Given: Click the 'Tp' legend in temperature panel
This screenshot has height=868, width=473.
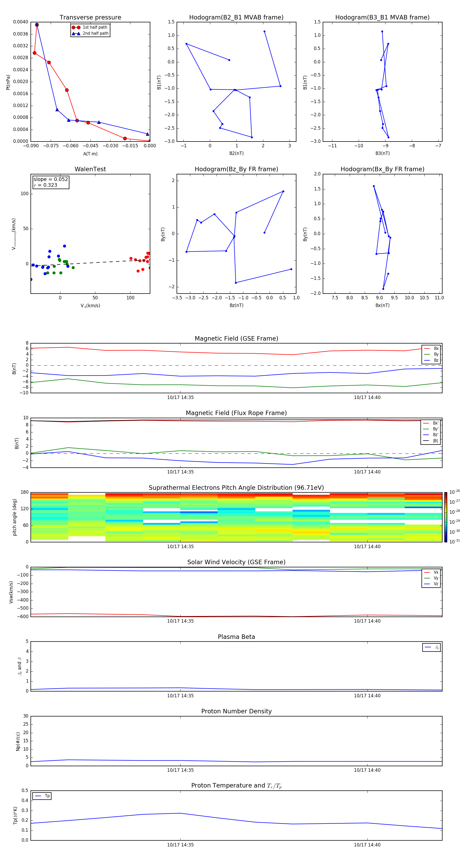Looking at the screenshot, I should click(42, 796).
